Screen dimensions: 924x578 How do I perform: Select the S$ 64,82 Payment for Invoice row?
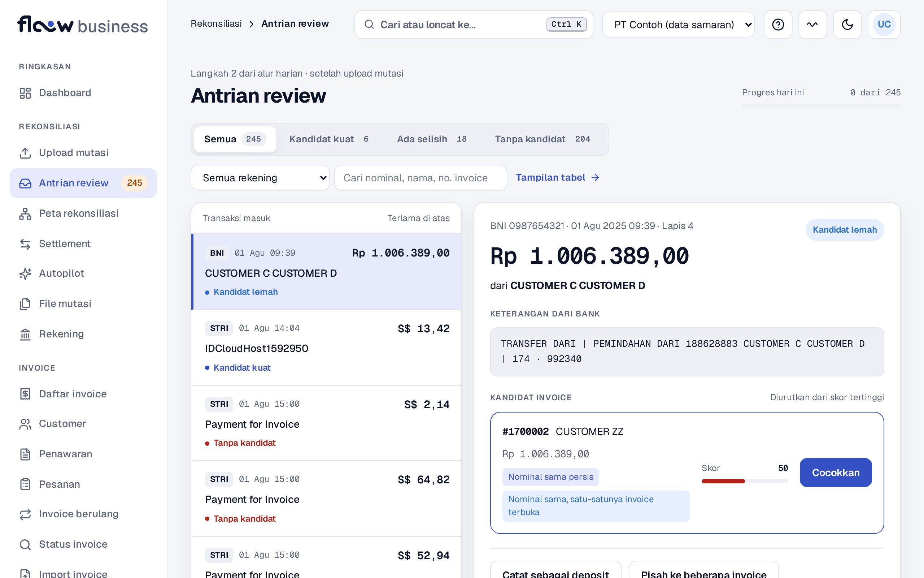326,499
